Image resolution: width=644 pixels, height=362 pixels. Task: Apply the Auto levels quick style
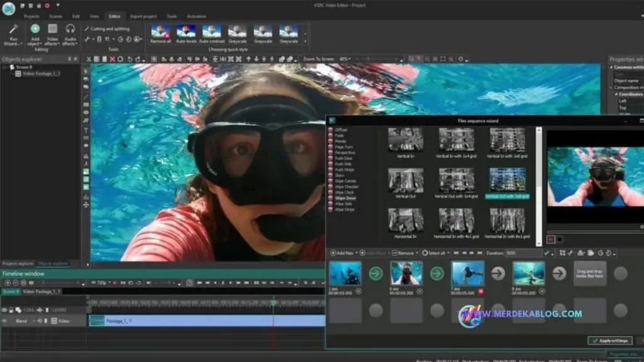[186, 34]
